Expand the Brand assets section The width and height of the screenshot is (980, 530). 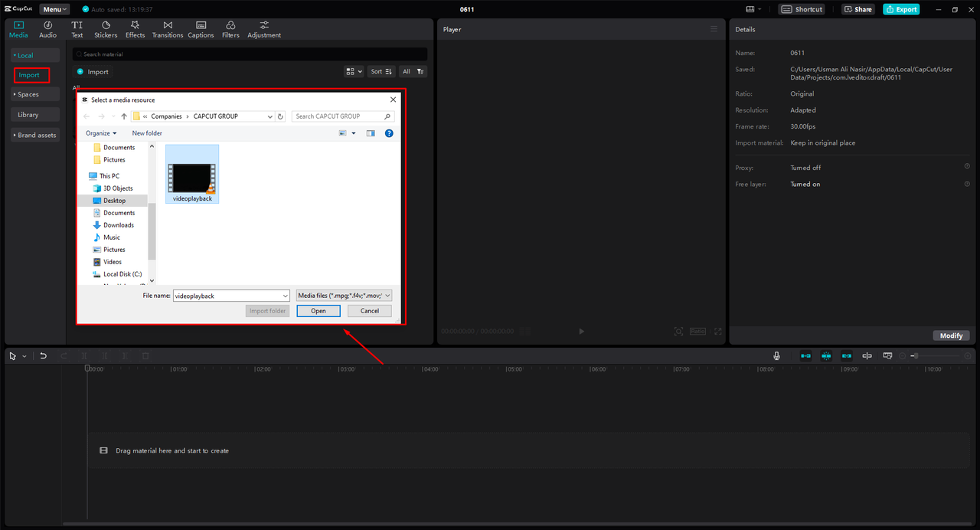[x=34, y=135]
